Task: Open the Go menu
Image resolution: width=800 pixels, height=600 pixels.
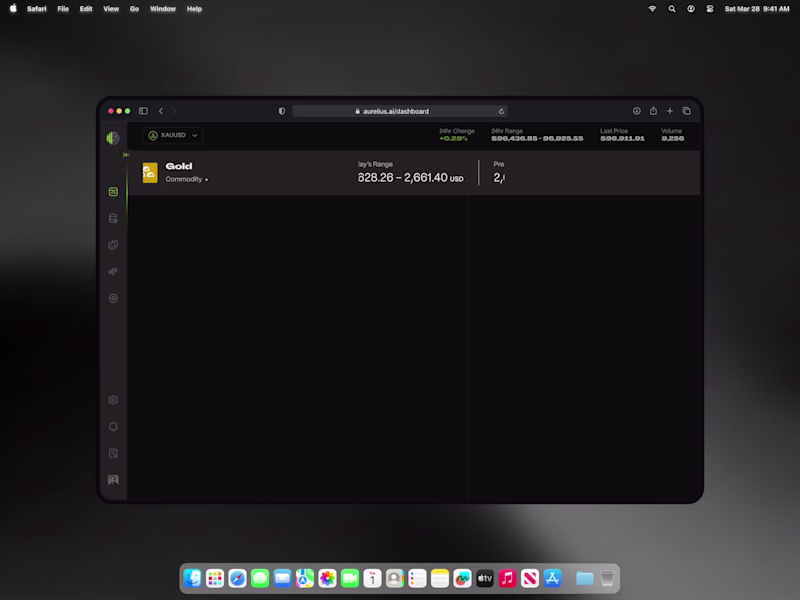Action: [x=134, y=9]
